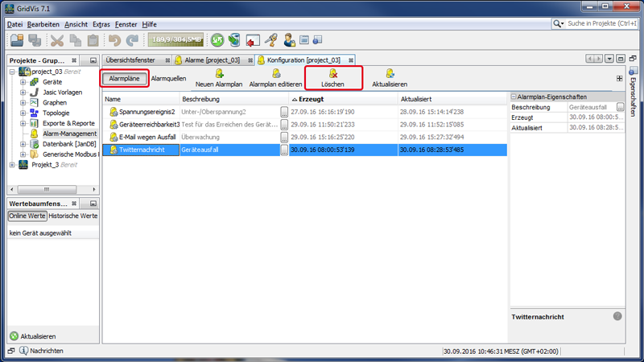Click the memory usage bar showing 189,9/304,5MB
The image size is (644, 362).
click(175, 39)
